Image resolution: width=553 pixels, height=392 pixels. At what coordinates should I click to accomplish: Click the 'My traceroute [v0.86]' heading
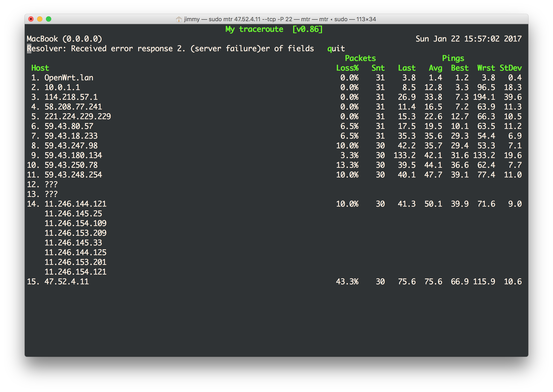pos(274,29)
